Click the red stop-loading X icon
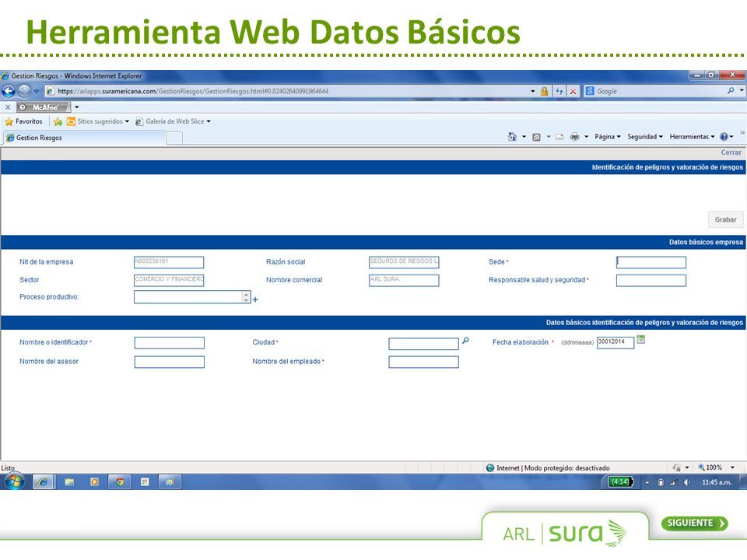Screen dimensions: 747x560 573,91
